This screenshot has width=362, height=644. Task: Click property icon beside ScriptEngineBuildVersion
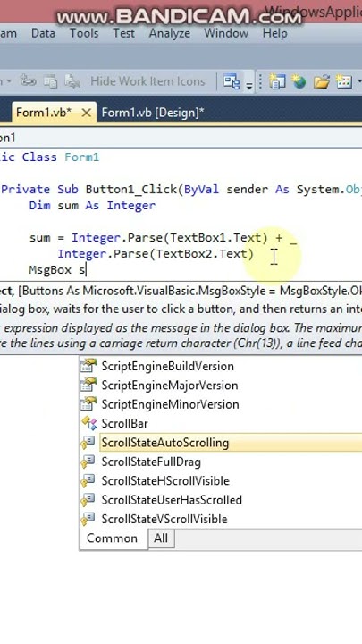(x=88, y=366)
